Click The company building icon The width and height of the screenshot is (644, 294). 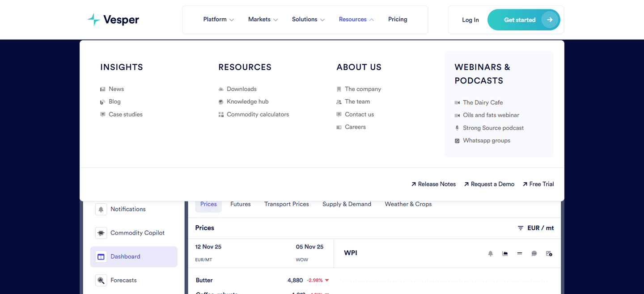pos(339,89)
